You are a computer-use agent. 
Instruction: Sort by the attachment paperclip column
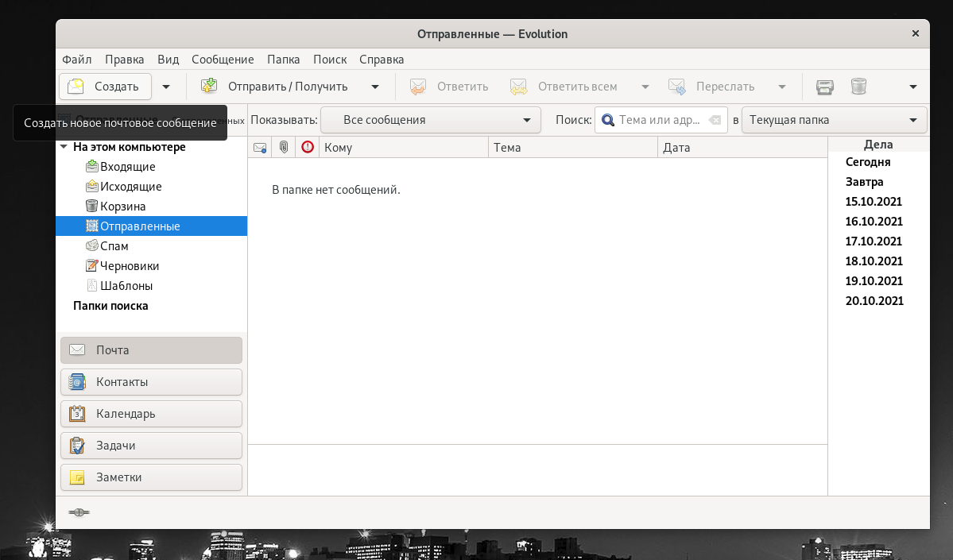click(283, 148)
